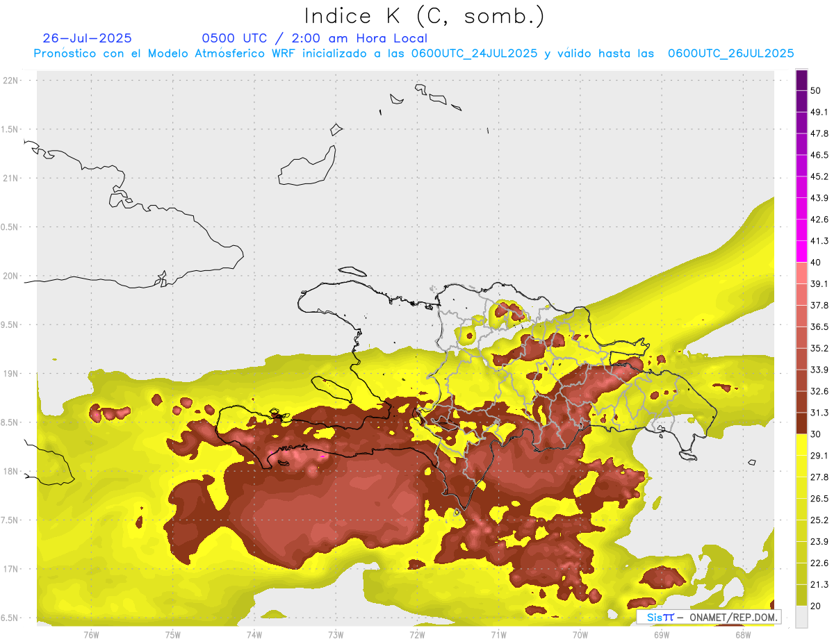Click the "20N" latitude label
This screenshot has width=834, height=644.
[11, 276]
